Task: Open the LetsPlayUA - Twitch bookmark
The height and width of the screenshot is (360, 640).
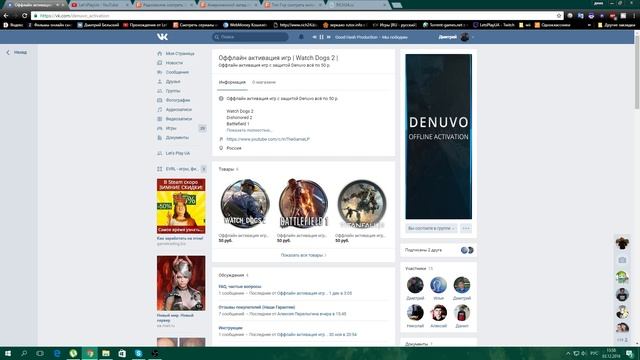Action: [x=494, y=25]
